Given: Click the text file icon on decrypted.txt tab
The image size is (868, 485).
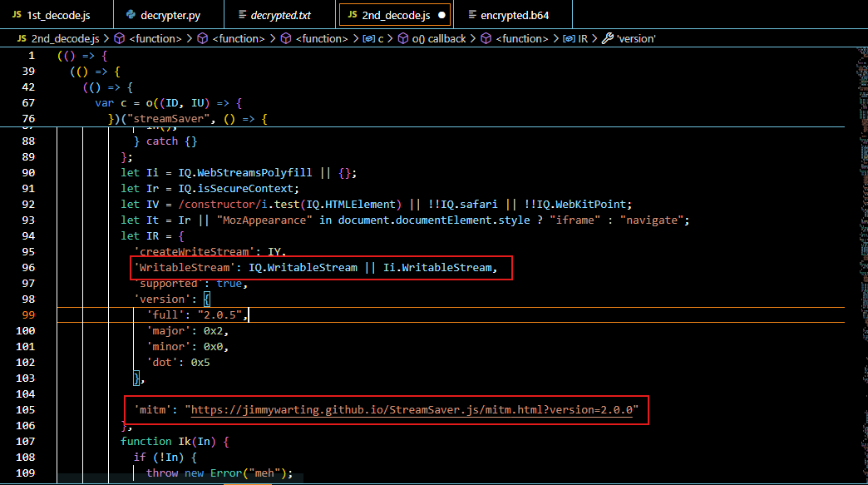Looking at the screenshot, I should point(243,15).
